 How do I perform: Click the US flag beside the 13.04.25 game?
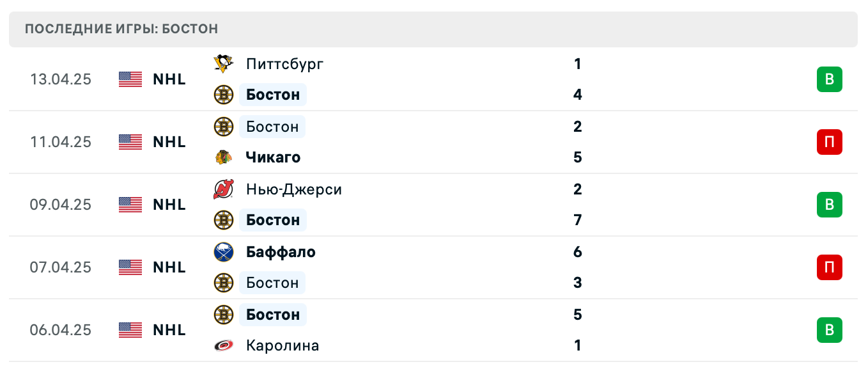point(130,79)
